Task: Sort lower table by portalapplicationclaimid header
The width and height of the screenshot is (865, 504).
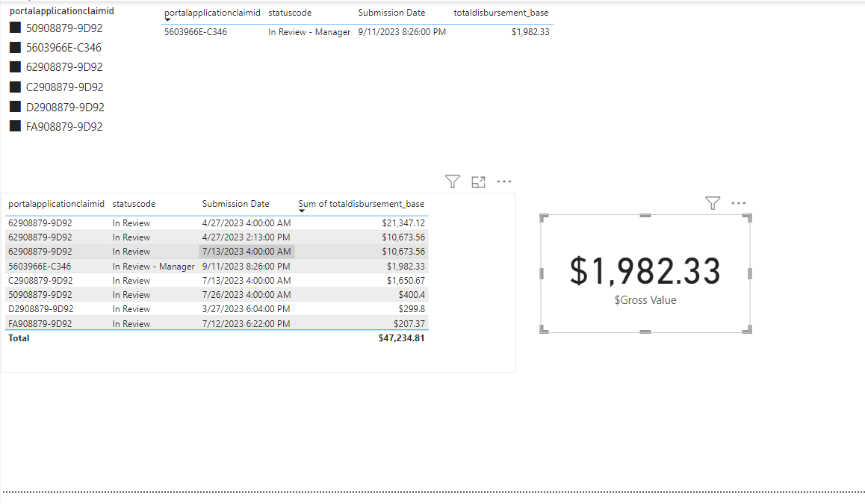Action: pyautogui.click(x=56, y=204)
